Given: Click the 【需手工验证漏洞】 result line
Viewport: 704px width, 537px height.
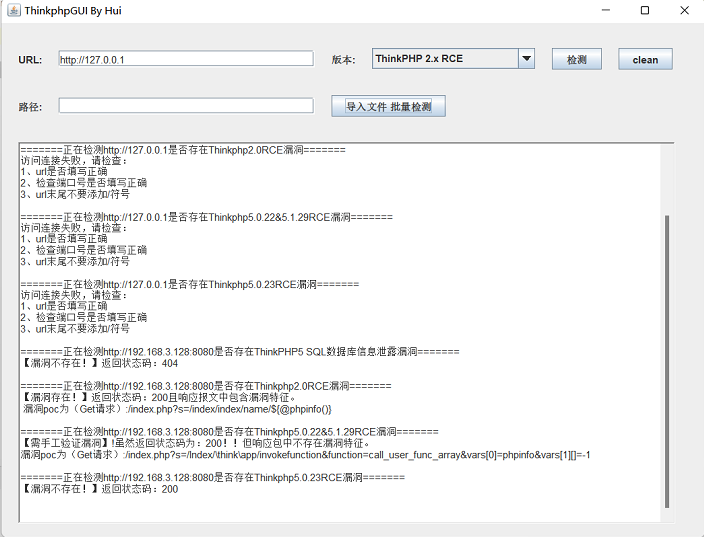Looking at the screenshot, I should click(195, 443).
